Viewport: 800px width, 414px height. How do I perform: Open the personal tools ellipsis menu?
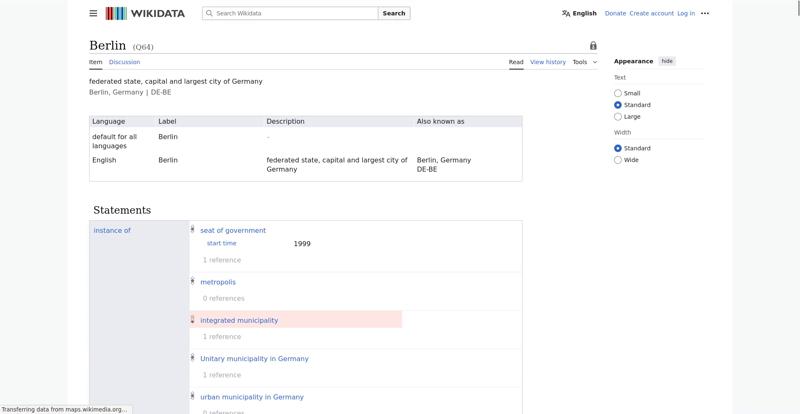[705, 13]
